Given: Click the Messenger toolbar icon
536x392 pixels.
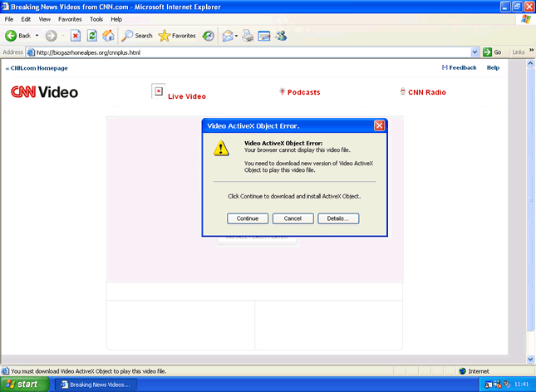Looking at the screenshot, I should [281, 36].
